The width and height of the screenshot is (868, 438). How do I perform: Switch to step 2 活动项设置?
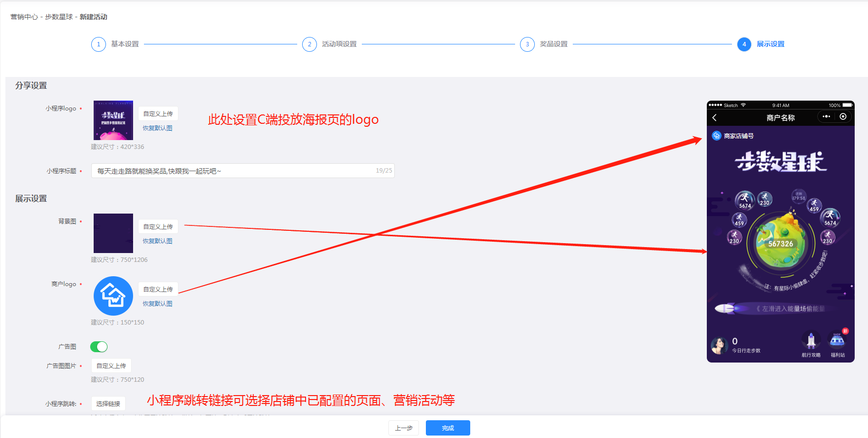click(310, 44)
